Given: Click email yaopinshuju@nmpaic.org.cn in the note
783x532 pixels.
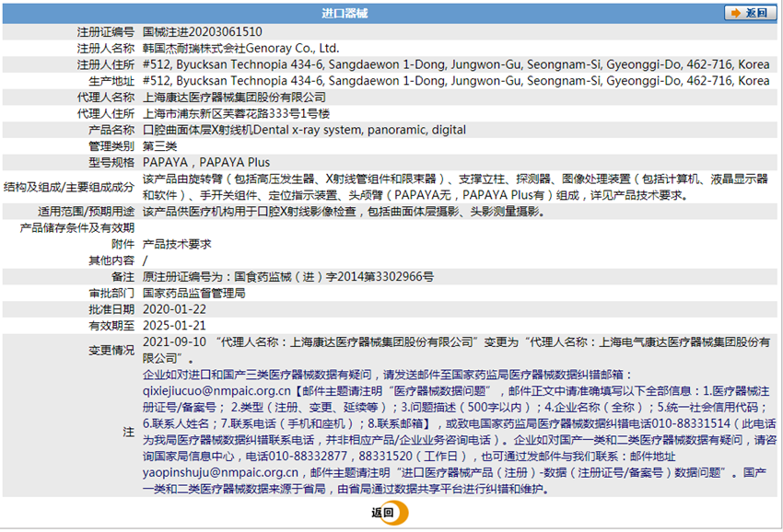Looking at the screenshot, I should pos(220,472).
